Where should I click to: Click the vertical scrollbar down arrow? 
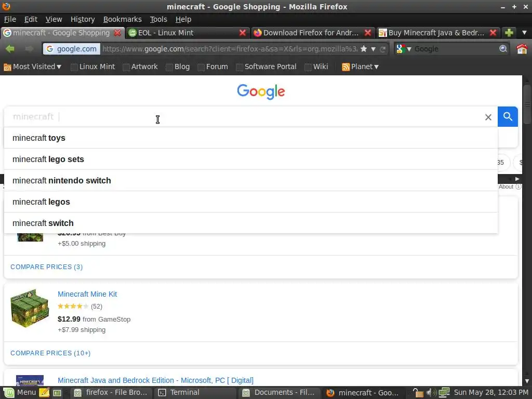tap(527, 381)
